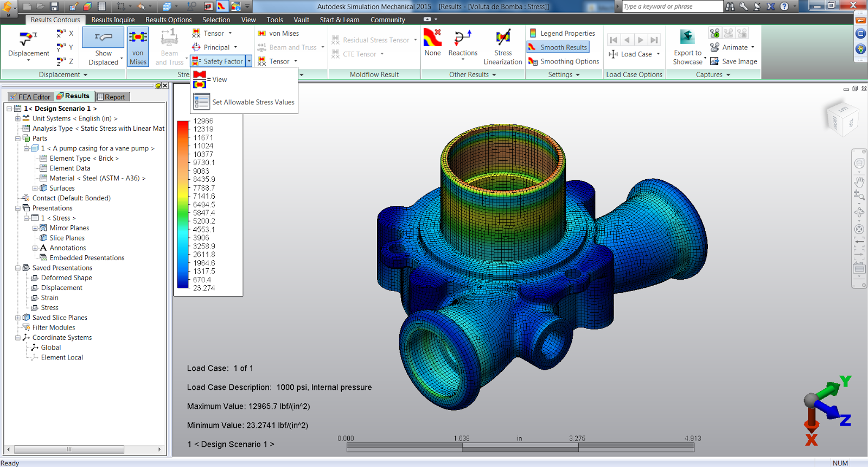
Task: Choose Set Allowable Stress Values
Action: [x=244, y=102]
